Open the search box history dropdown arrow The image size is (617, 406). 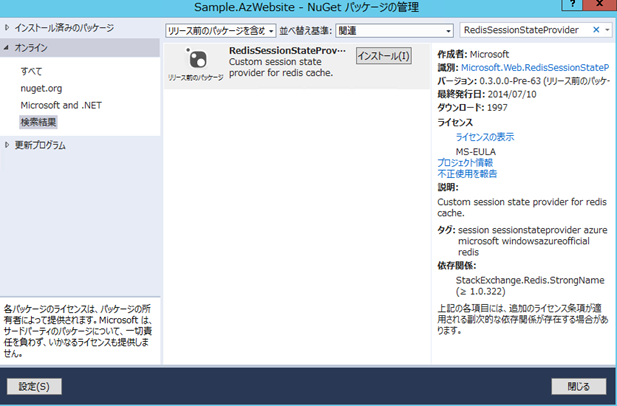(x=607, y=30)
